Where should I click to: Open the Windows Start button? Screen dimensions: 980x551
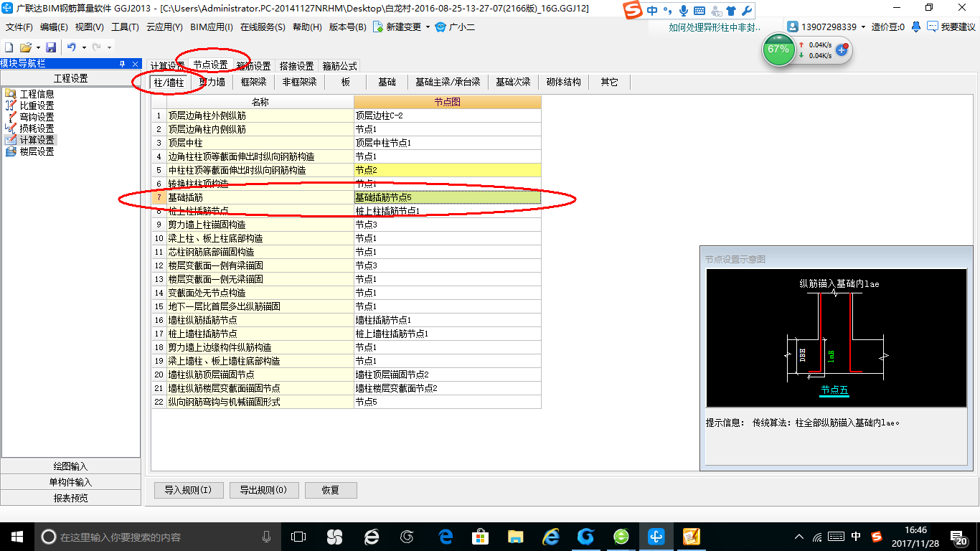(x=17, y=537)
